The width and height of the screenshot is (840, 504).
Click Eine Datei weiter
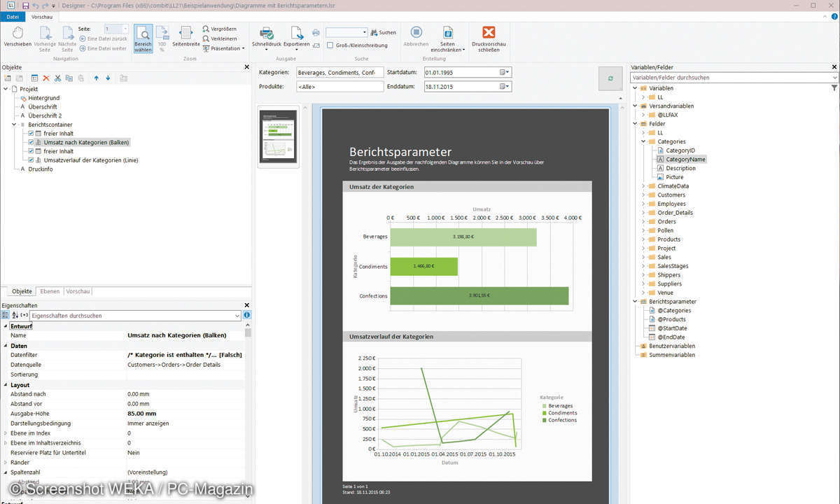(x=103, y=48)
